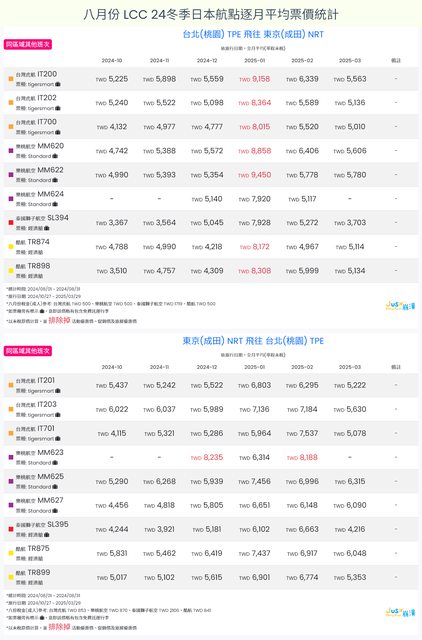Click the purple airline marker beside MM620

11,151
